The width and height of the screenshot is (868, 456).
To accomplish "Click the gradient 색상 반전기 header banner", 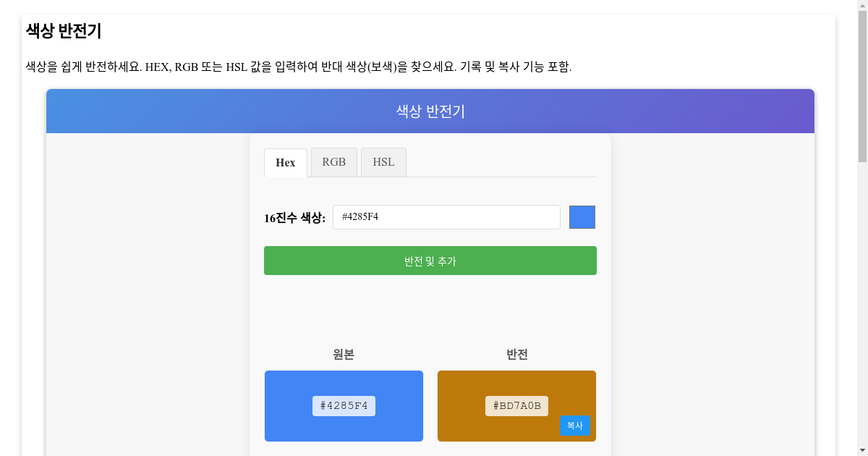I will tap(430, 111).
